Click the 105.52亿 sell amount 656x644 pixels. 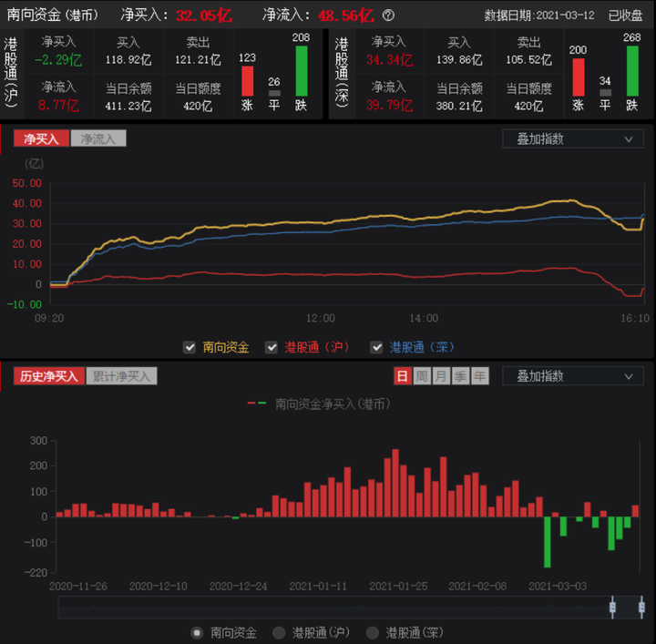tap(528, 60)
